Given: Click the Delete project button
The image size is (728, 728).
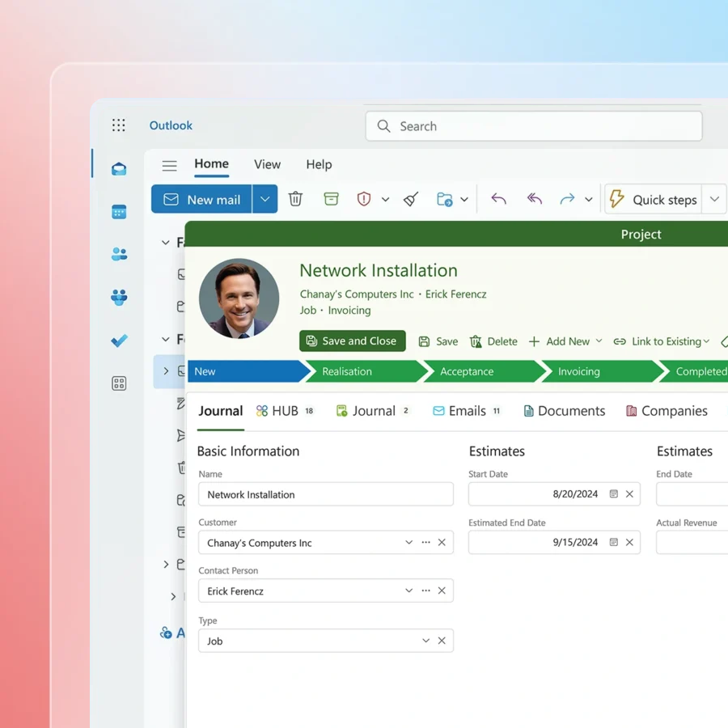Looking at the screenshot, I should point(493,341).
